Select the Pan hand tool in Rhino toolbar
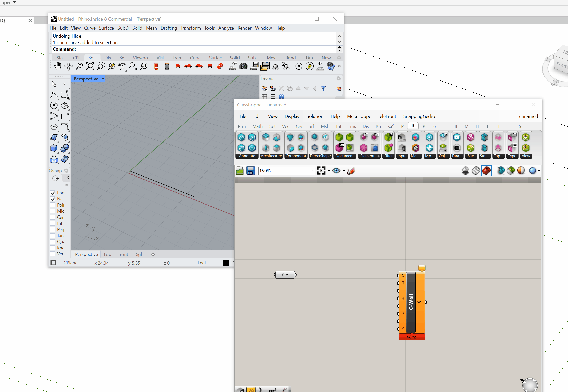568x392 pixels. (58, 66)
